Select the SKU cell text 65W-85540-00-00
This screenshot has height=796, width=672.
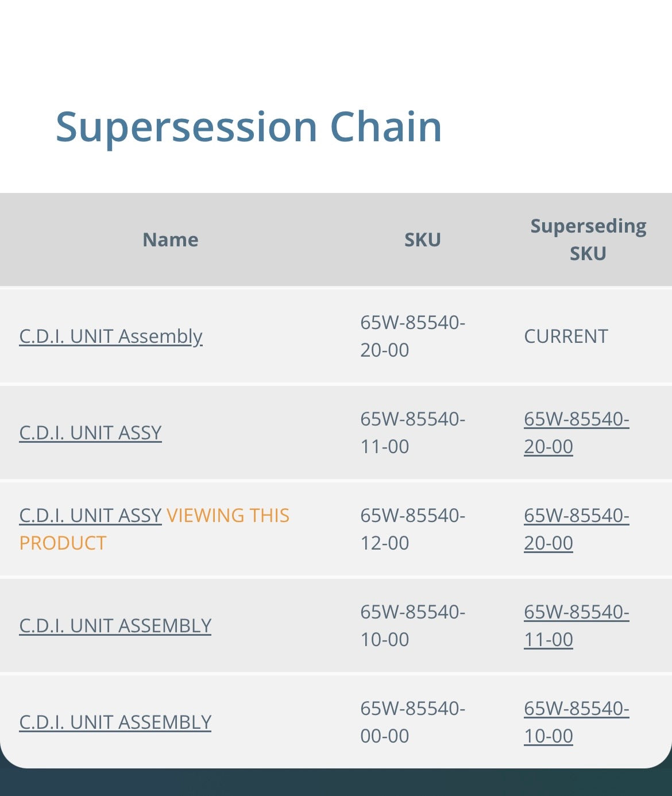[412, 722]
